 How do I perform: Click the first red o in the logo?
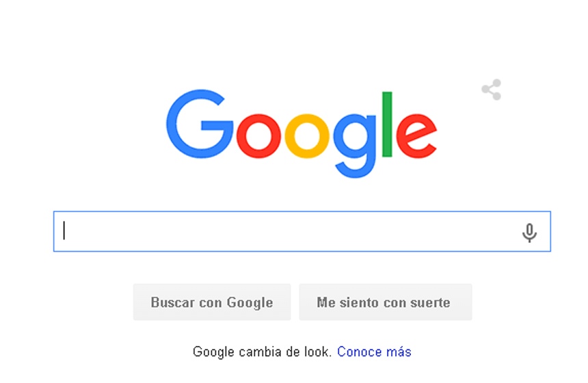(258, 136)
